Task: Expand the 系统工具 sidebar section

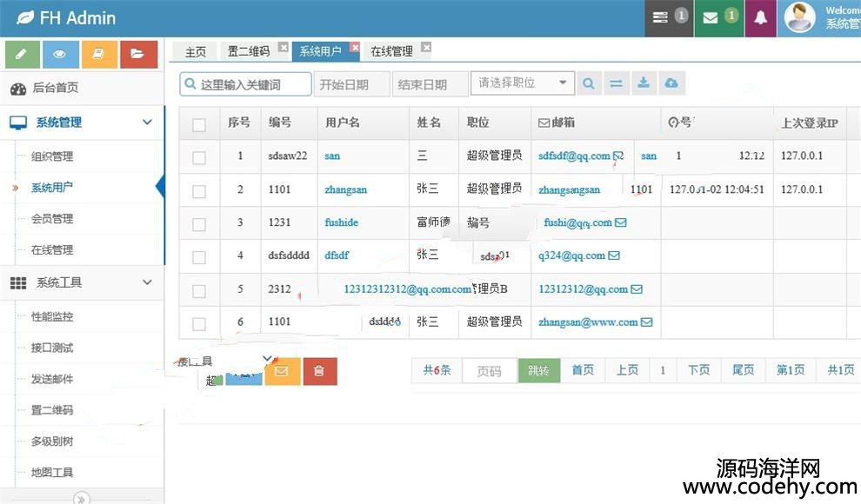Action: click(82, 283)
